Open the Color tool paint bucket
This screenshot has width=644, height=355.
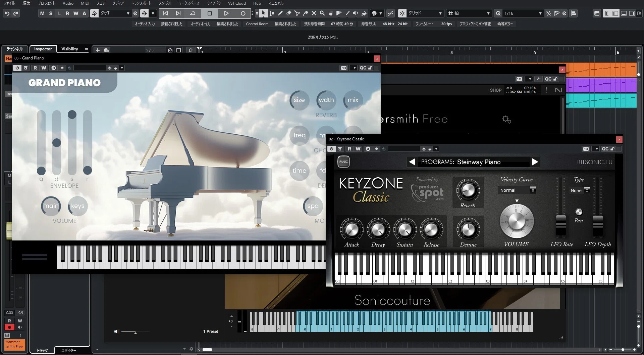pyautogui.click(x=364, y=13)
